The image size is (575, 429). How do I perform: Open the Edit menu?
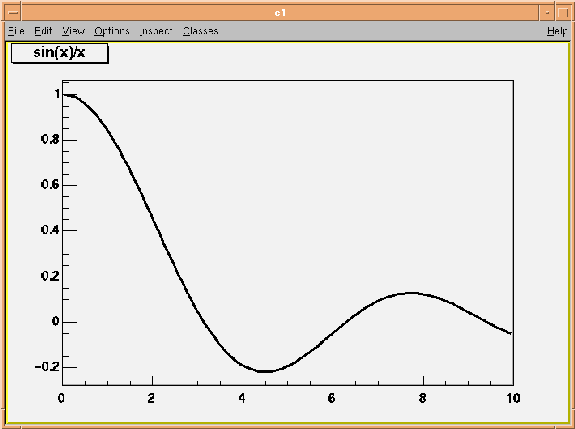(43, 31)
